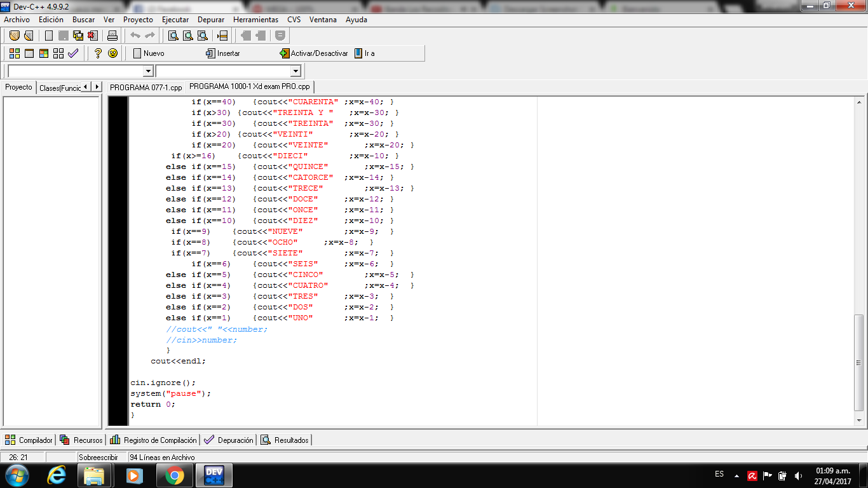Viewport: 868px width, 488px height.
Task: Switch to PROGRAMA 077-1.cpp tab
Action: 146,88
